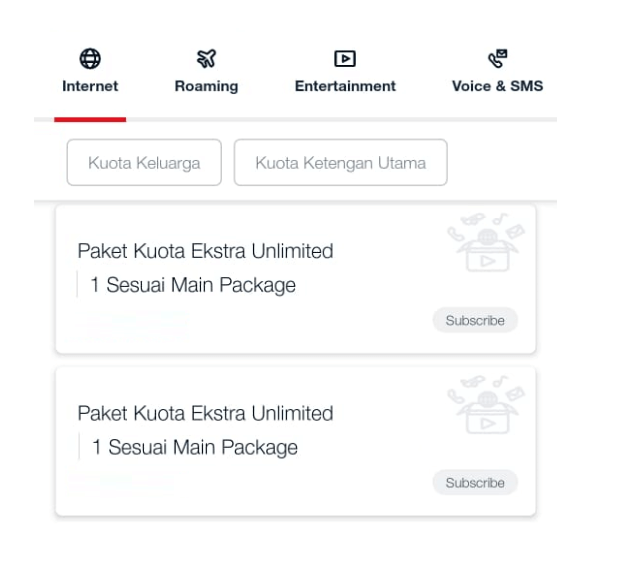Open the second Paket Kuota Ekstra Unlimited title
Image resolution: width=629 pixels, height=569 pixels.
(205, 413)
